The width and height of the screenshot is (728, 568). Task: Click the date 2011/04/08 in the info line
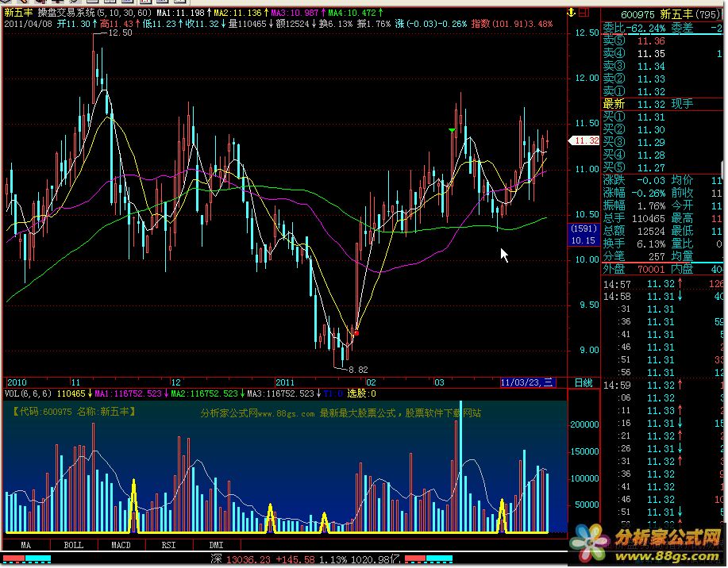click(28, 24)
